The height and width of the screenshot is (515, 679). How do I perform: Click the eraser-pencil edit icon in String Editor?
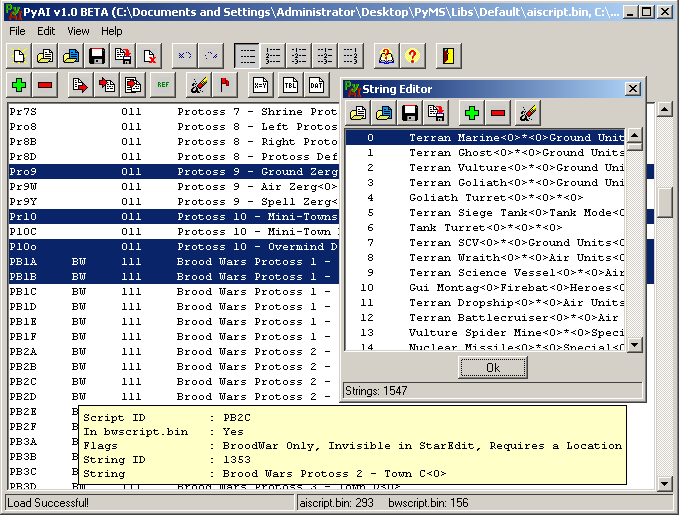click(527, 113)
